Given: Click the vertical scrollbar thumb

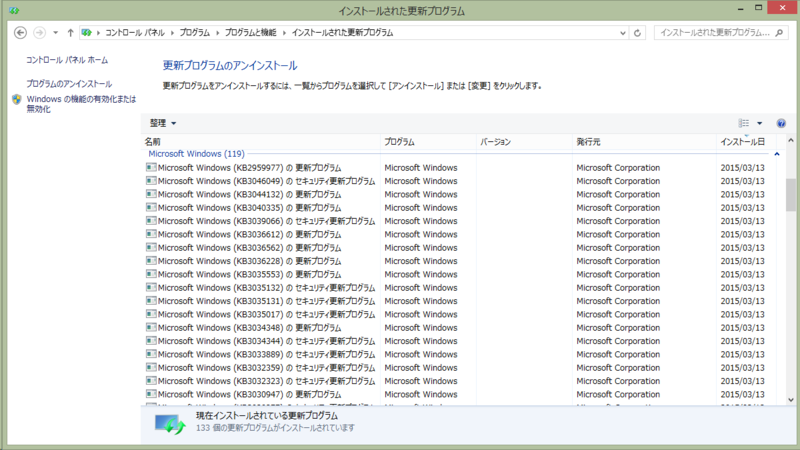Looking at the screenshot, I should pos(791,194).
